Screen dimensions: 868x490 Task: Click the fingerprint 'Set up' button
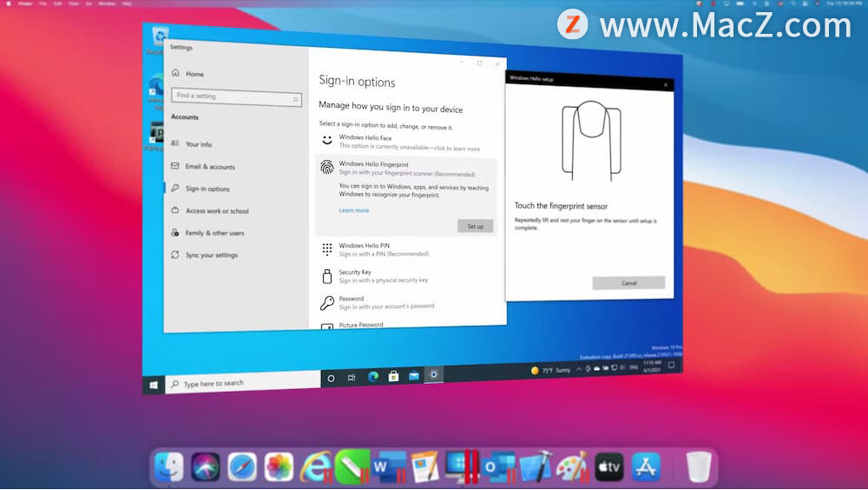(475, 226)
